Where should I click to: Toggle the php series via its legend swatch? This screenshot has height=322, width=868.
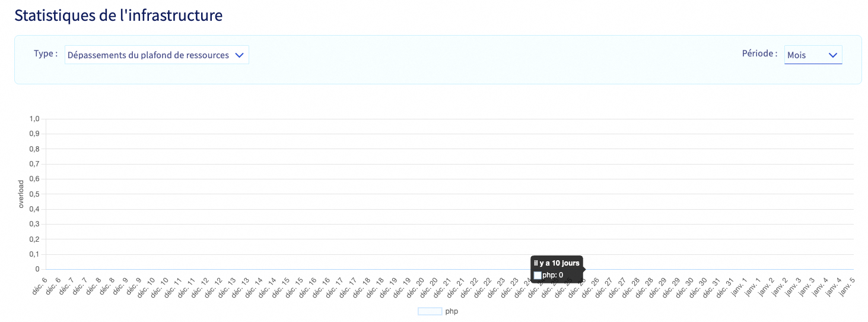[430, 311]
